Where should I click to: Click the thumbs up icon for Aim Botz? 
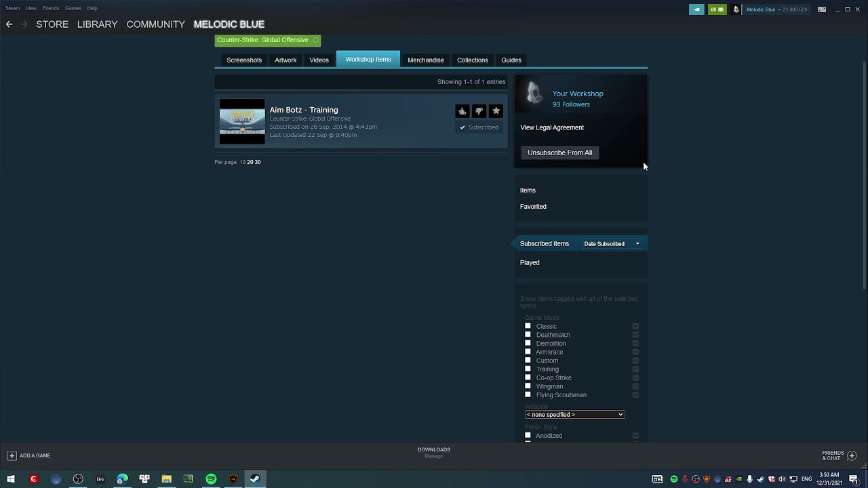(462, 111)
